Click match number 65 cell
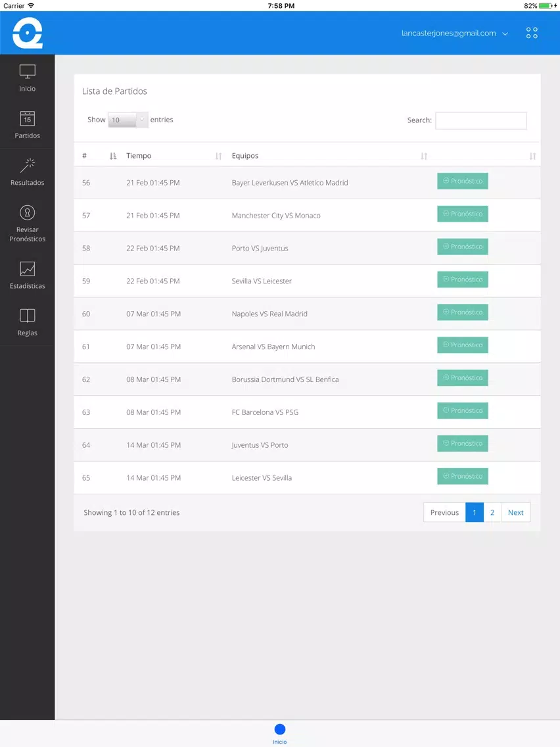The width and height of the screenshot is (560, 747). [86, 478]
